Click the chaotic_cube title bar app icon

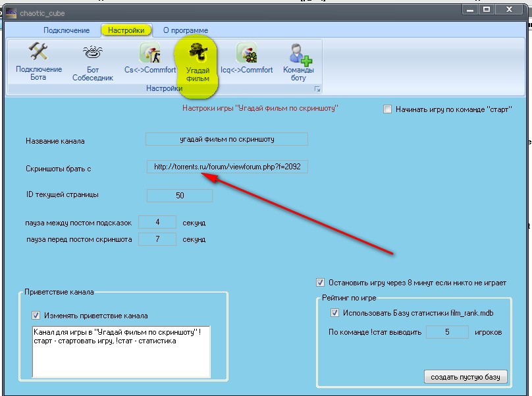(x=11, y=13)
